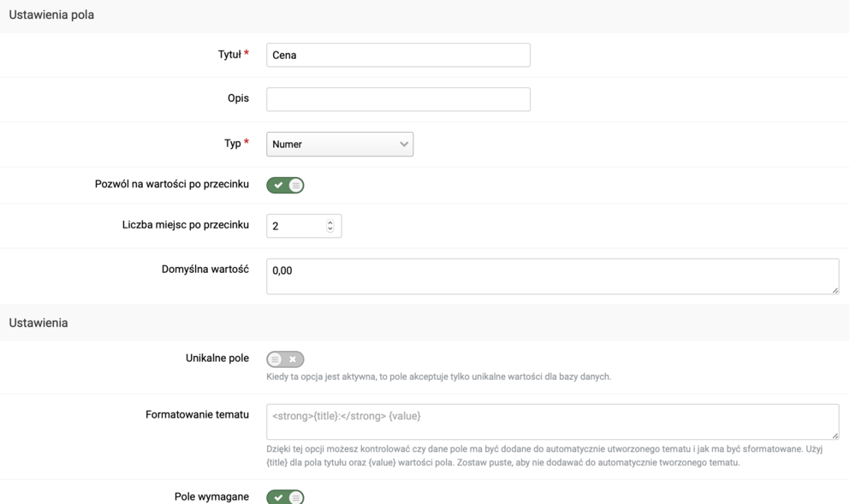Image resolution: width=856 pixels, height=504 pixels.
Task: Click the increment arrow for decimal places
Action: [330, 222]
